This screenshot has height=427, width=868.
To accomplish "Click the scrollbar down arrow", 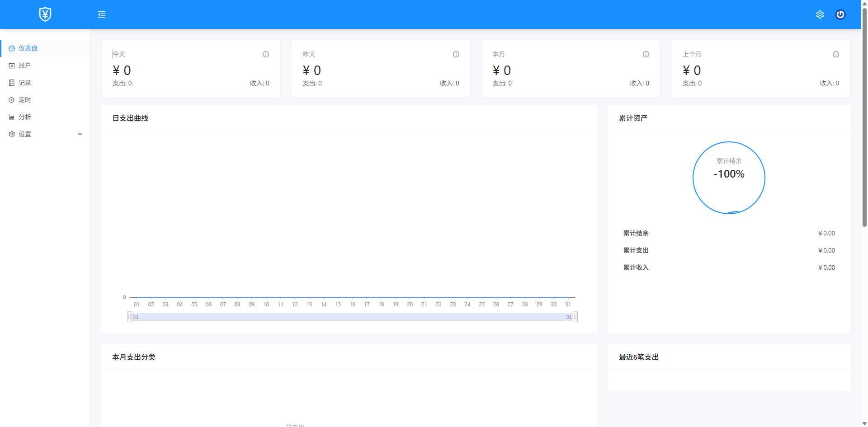I will pyautogui.click(x=864, y=423).
